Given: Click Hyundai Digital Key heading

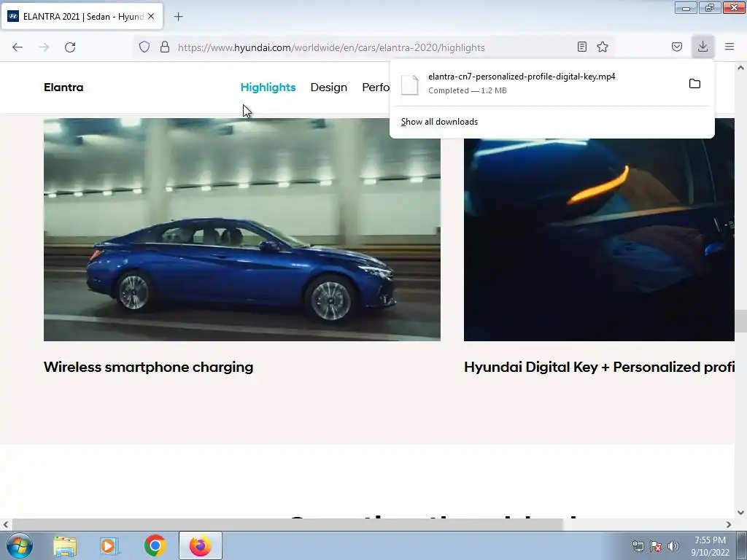Looking at the screenshot, I should click(x=599, y=367).
